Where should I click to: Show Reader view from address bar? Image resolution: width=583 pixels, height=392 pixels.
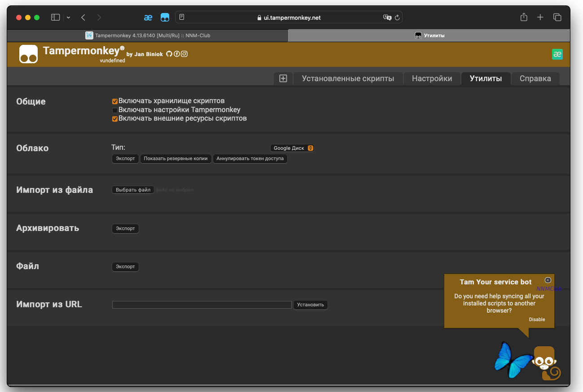click(182, 17)
